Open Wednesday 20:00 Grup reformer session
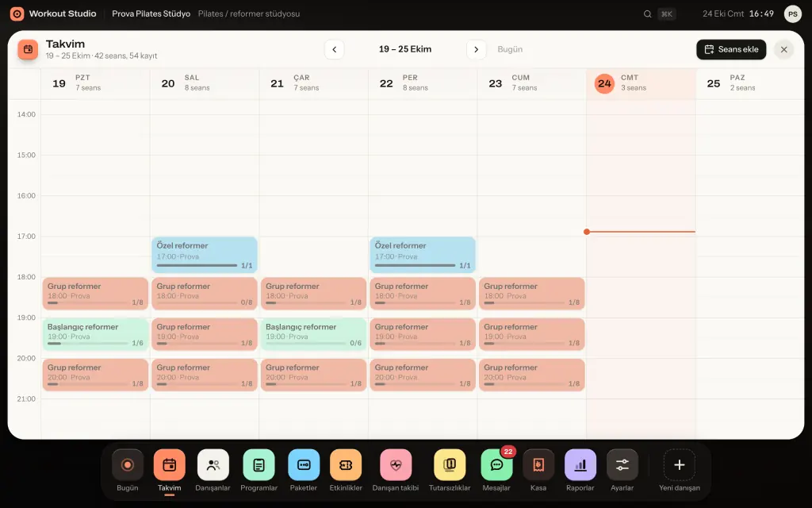This screenshot has width=812, height=508. coord(314,375)
